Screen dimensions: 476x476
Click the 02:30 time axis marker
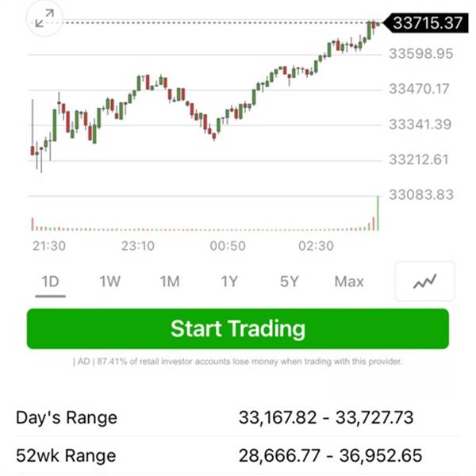(x=316, y=246)
